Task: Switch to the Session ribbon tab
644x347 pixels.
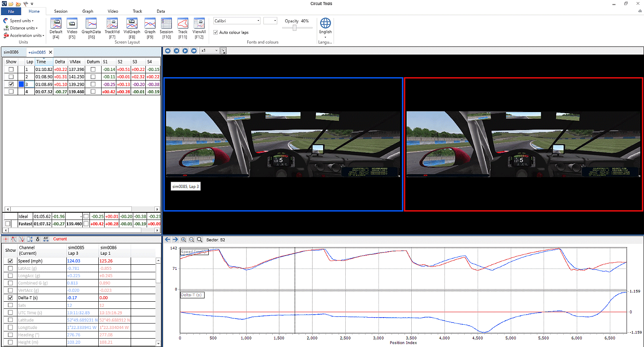Action: [61, 11]
